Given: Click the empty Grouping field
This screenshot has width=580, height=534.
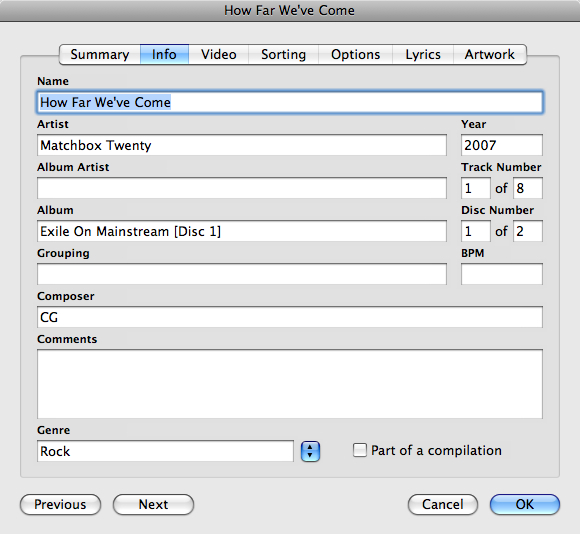Looking at the screenshot, I should 242,274.
